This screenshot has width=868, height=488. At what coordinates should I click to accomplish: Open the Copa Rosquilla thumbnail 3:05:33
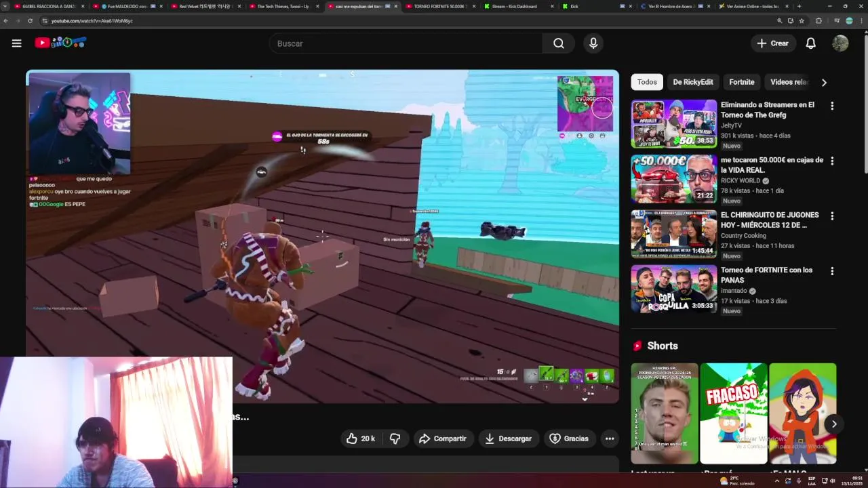(673, 289)
